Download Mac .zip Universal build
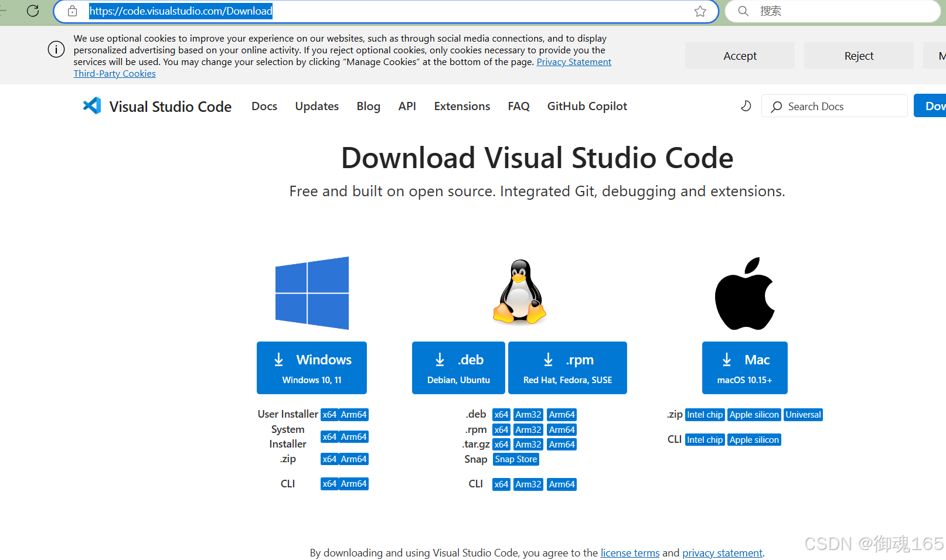 coord(803,415)
